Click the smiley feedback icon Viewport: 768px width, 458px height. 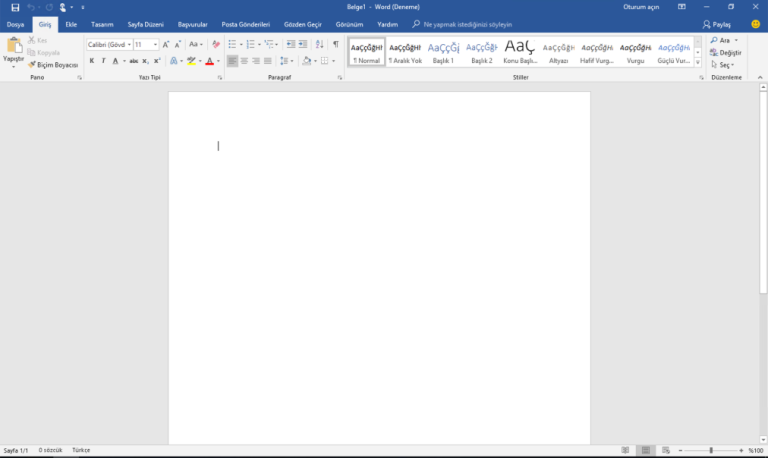pyautogui.click(x=755, y=24)
